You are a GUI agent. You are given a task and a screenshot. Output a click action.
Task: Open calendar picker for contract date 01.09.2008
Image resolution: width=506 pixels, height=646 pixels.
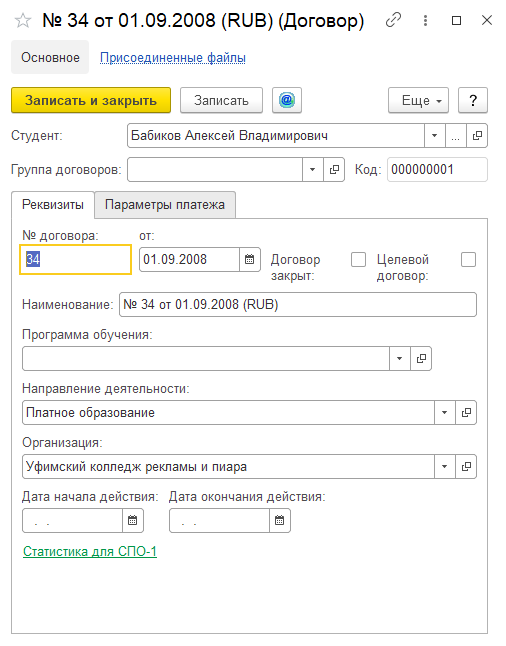[x=250, y=260]
